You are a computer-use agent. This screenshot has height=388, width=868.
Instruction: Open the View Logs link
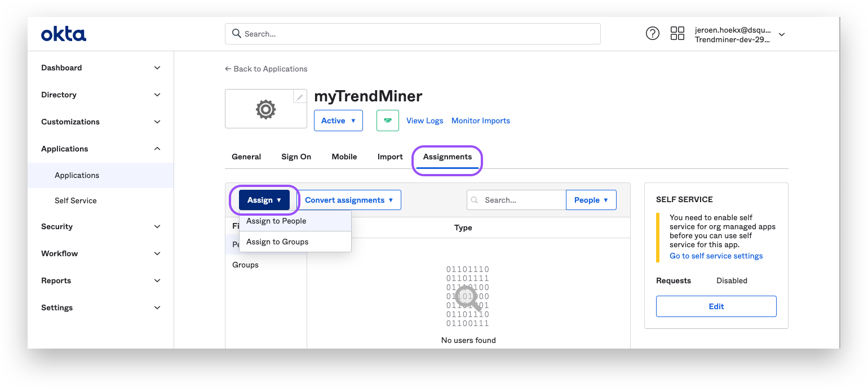[424, 121]
